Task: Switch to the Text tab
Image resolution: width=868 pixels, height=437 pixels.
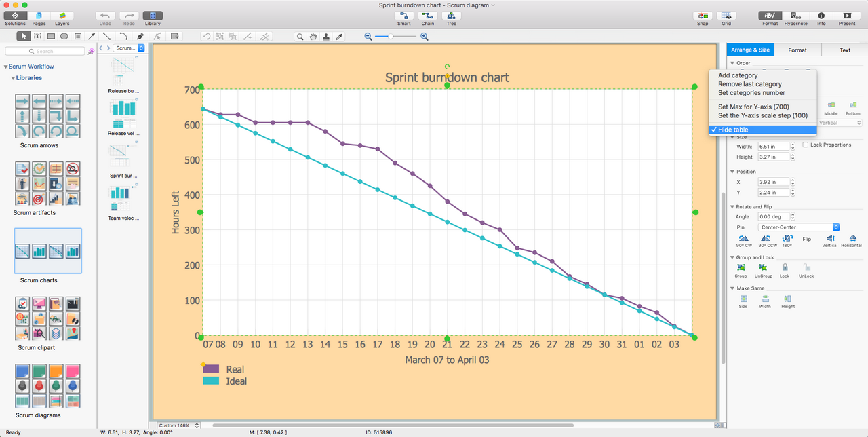Action: (844, 50)
